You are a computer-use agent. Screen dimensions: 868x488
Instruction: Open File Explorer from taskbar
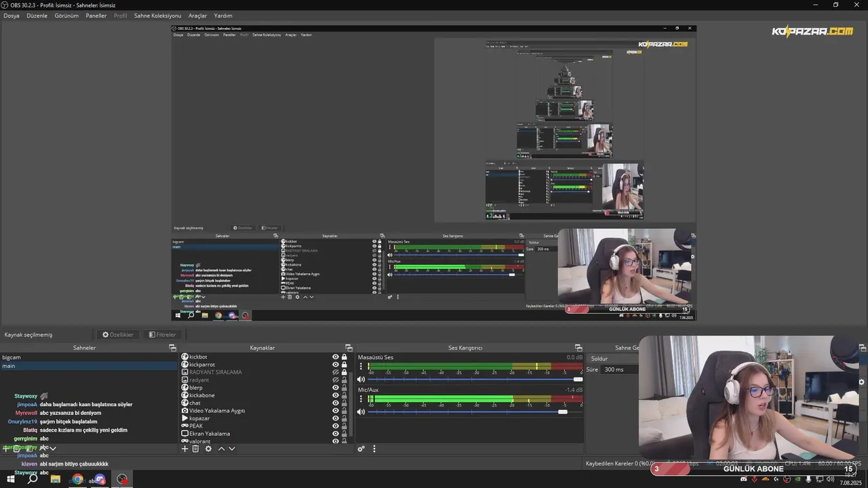coord(56,479)
